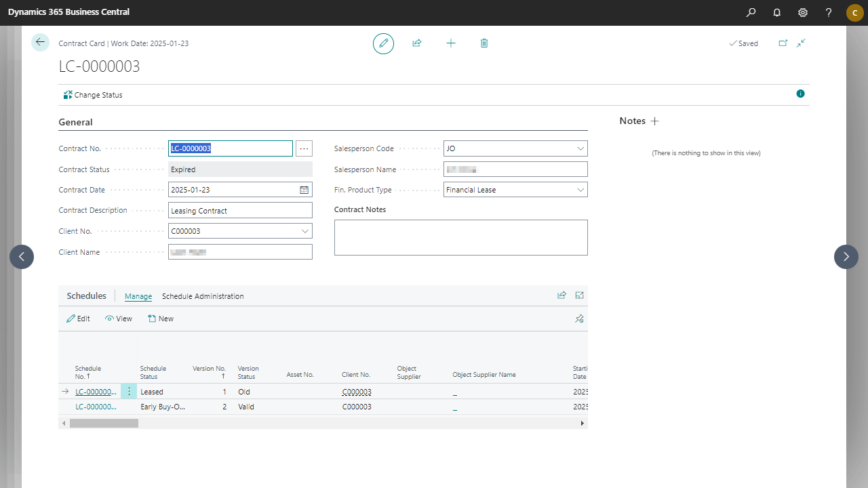Open the help question mark icon

829,12
